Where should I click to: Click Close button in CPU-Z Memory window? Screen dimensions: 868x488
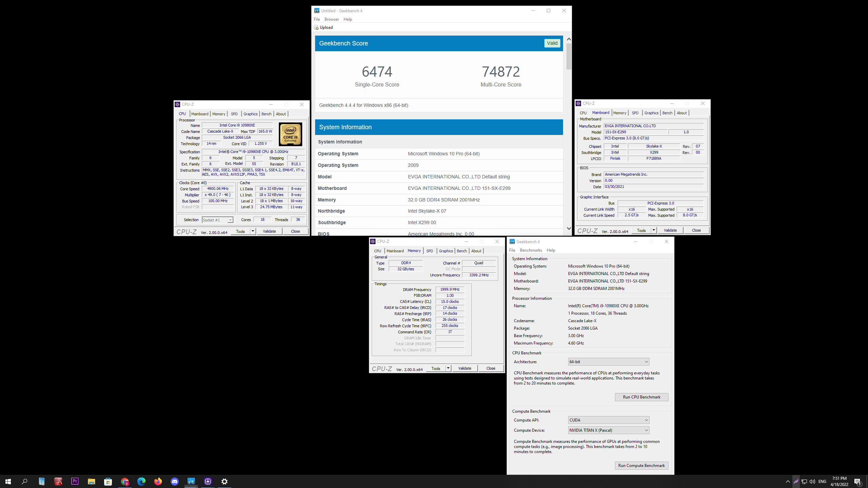(x=491, y=368)
